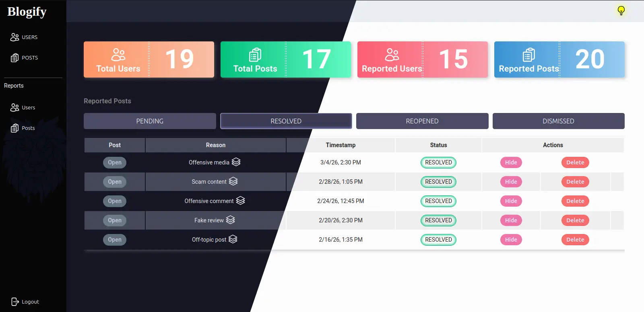
Task: Hide the Fake review reported post
Action: click(x=511, y=220)
